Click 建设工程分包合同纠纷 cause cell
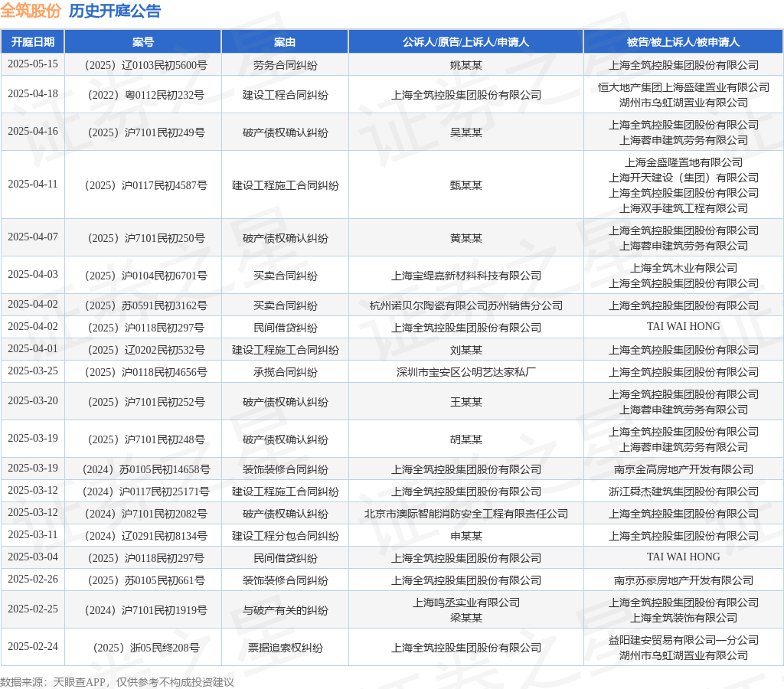Image resolution: width=784 pixels, height=689 pixels. coord(285,537)
